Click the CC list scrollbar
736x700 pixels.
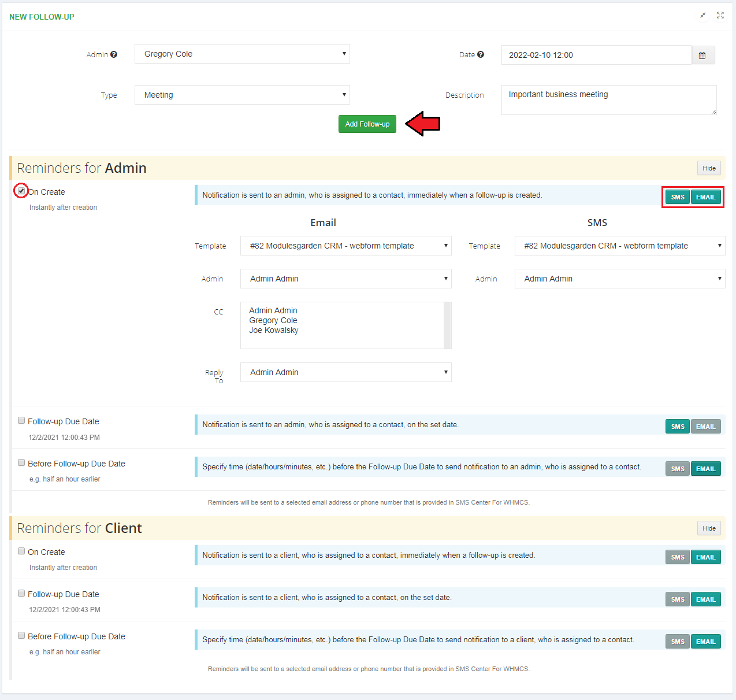pos(447,325)
